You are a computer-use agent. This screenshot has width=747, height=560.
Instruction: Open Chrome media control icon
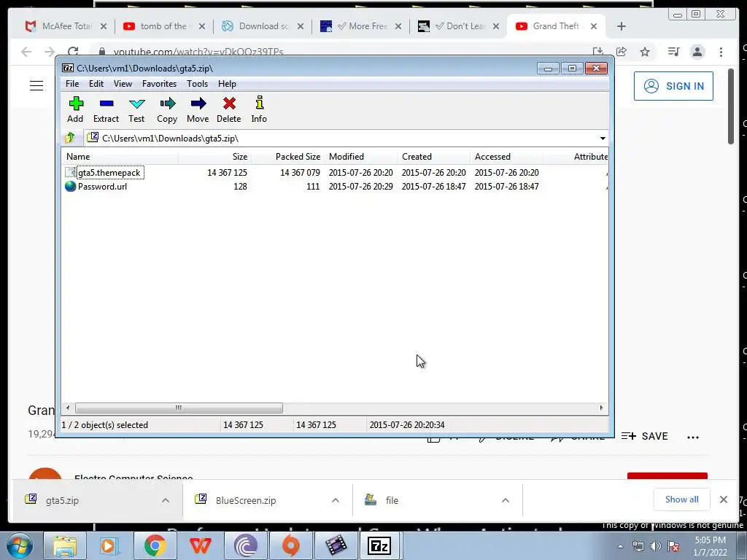coord(673,52)
